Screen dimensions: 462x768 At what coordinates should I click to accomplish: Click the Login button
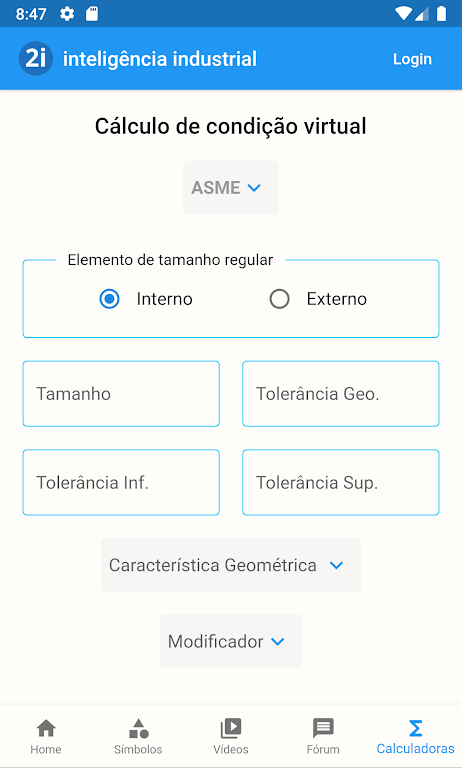coord(413,59)
